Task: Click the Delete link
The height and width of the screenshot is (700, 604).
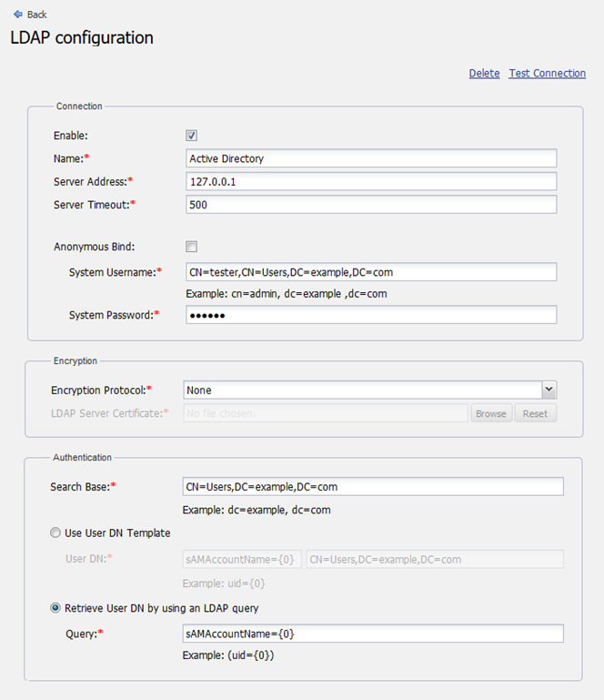Action: 484,73
